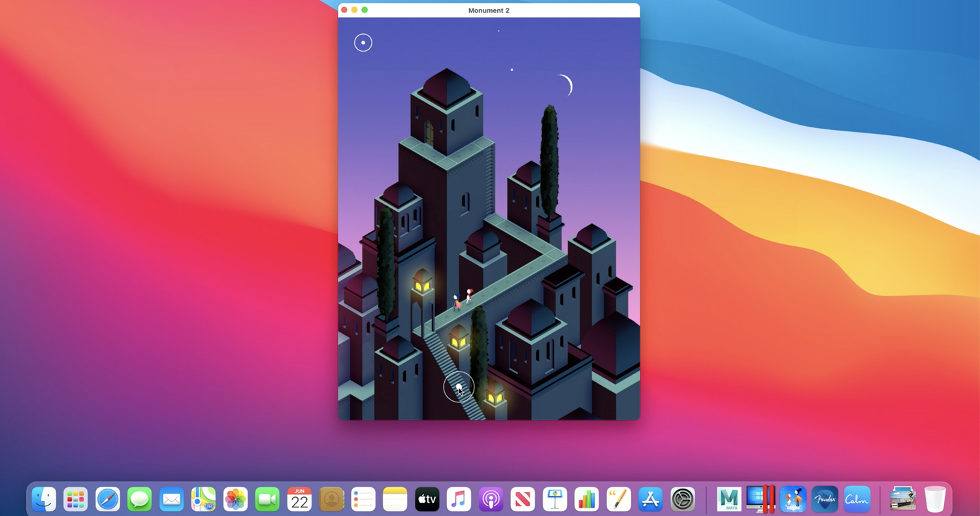This screenshot has height=516, width=980.
Task: Open the photo stack next to Trash
Action: pyautogui.click(x=903, y=500)
